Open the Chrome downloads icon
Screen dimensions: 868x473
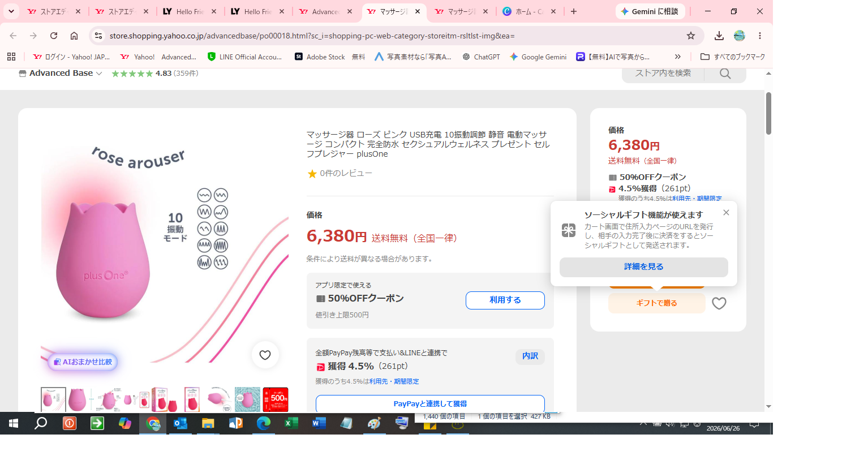tap(719, 36)
